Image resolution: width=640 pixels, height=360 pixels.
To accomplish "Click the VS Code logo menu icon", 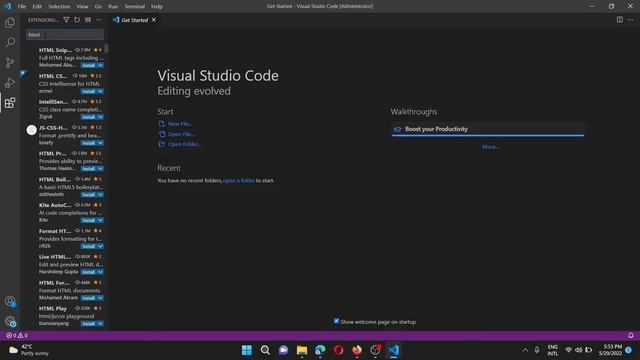I will click(x=7, y=6).
